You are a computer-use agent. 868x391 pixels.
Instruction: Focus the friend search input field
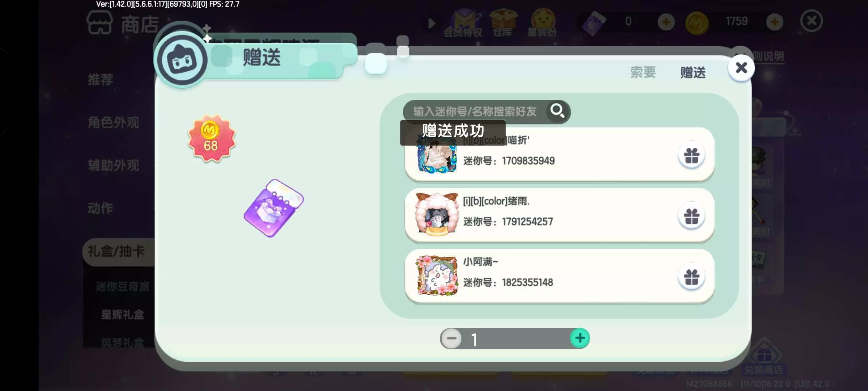point(475,111)
